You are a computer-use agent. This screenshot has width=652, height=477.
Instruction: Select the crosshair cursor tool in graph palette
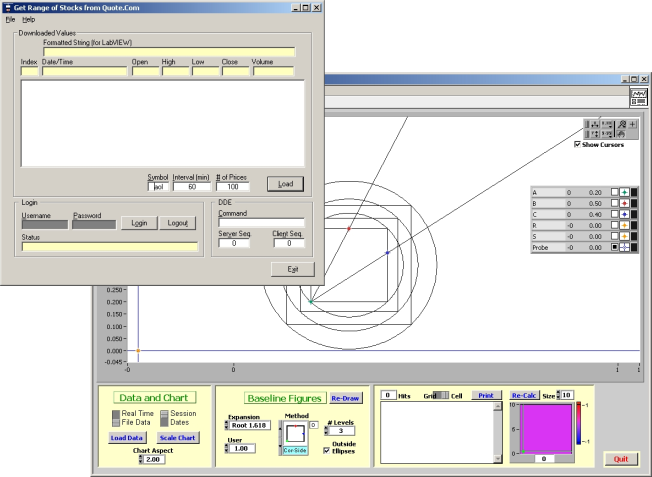(x=632, y=124)
